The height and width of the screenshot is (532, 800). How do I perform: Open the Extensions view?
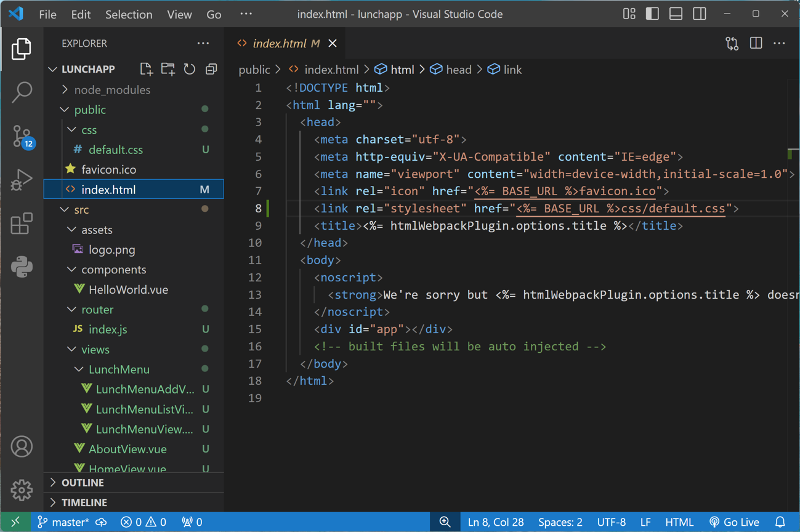22,224
